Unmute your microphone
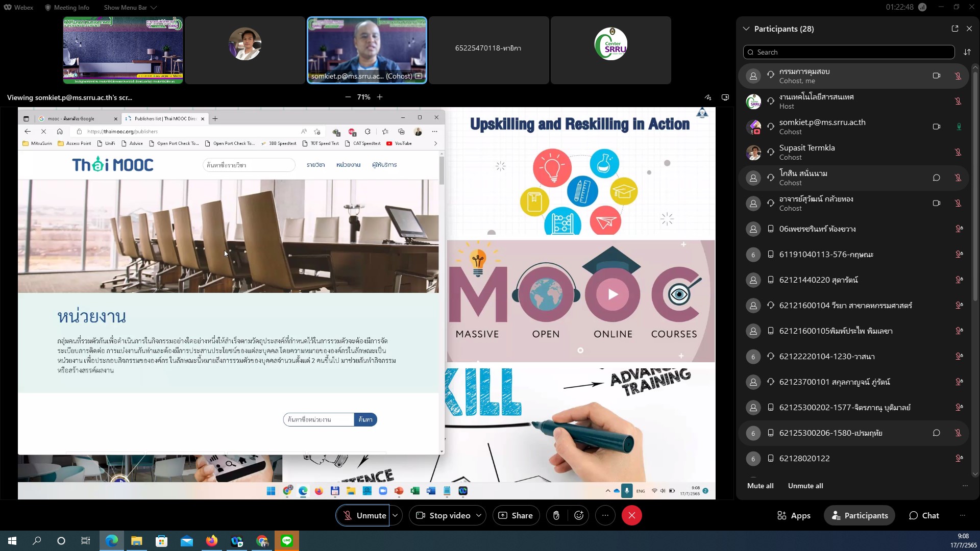 point(363,515)
